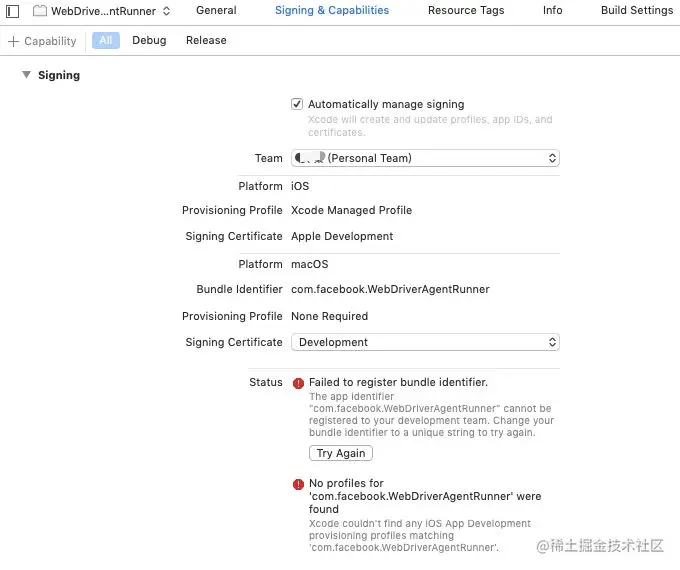Click the Try Again button
Screen dimensions: 680x570
pyautogui.click(x=341, y=453)
